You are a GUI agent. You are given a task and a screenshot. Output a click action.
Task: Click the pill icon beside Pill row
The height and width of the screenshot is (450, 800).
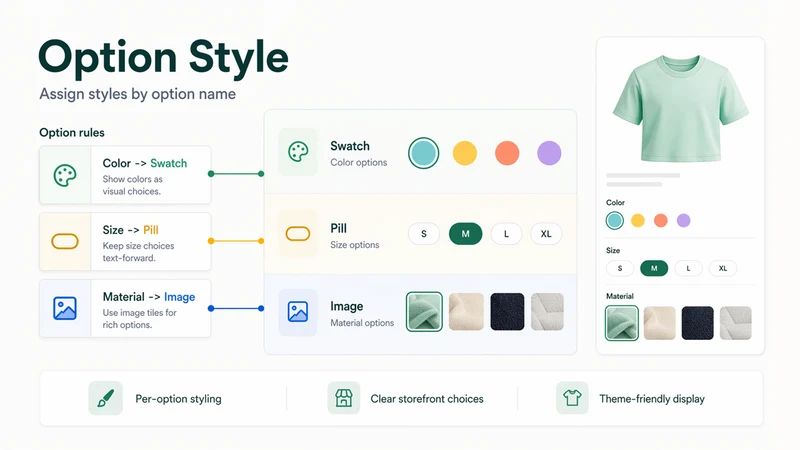coord(298,234)
